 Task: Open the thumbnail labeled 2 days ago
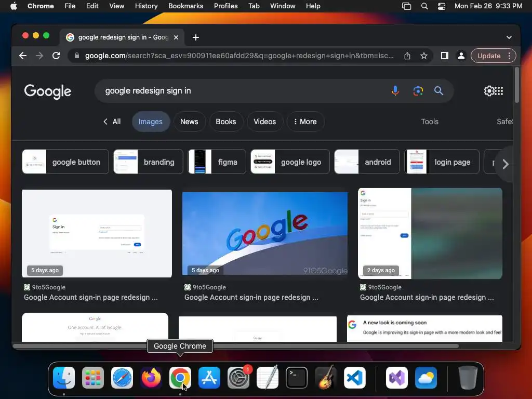tap(430, 233)
